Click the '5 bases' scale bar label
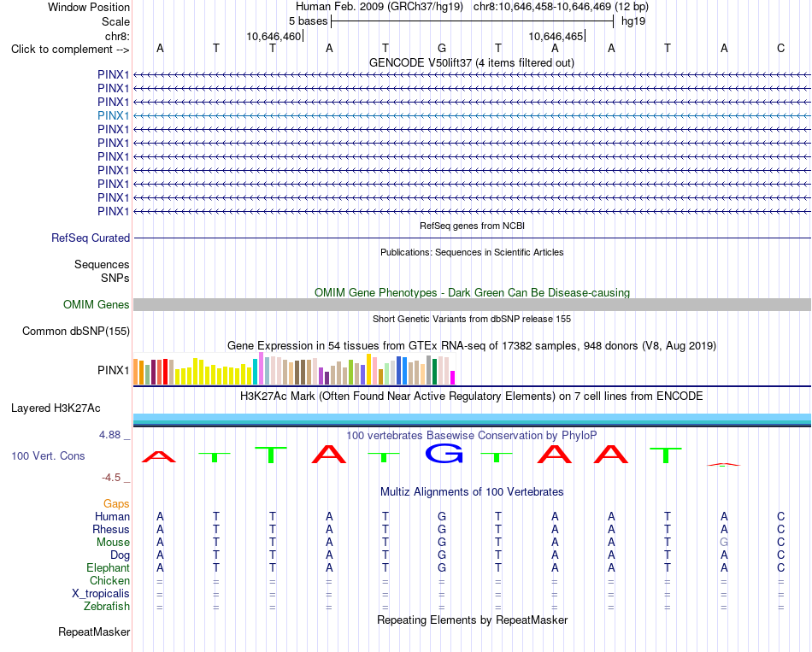 [308, 21]
